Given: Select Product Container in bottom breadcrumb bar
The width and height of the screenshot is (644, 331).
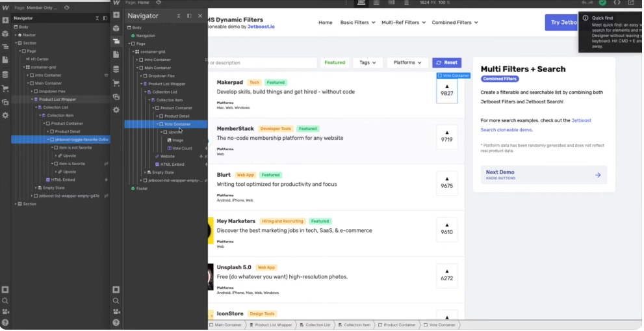Looking at the screenshot, I should pyautogui.click(x=396, y=325).
